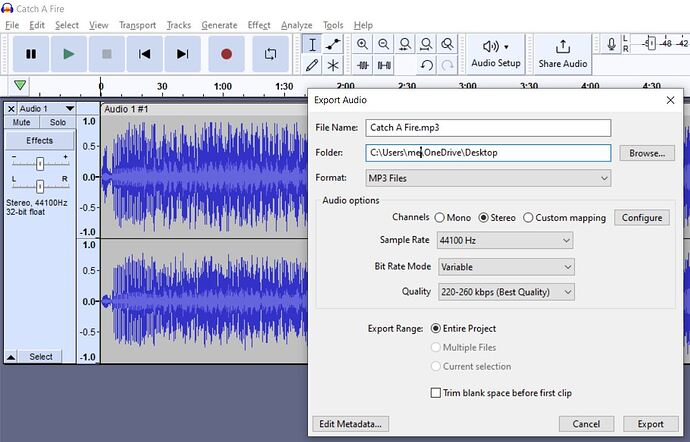Click Trim audio outside selection icon
The height and width of the screenshot is (442, 690).
point(363,66)
